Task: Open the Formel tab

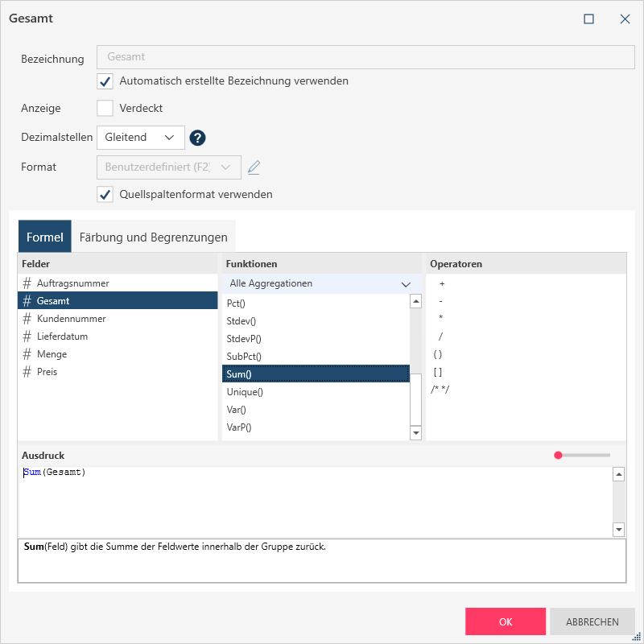Action: point(44,237)
